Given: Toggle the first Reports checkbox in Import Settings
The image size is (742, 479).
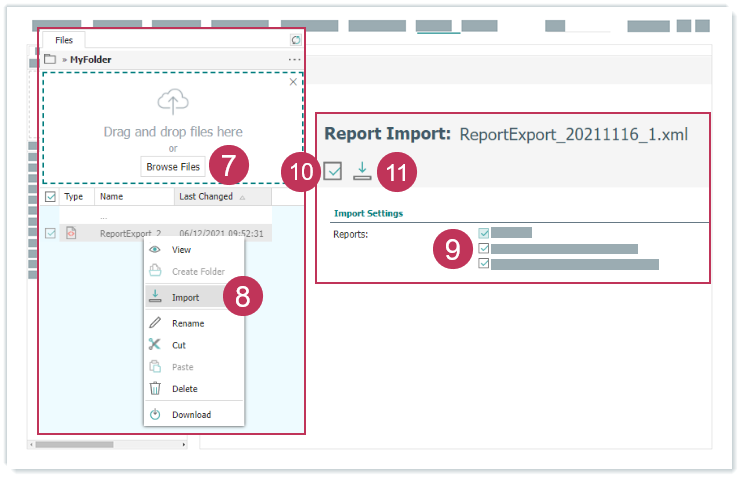Looking at the screenshot, I should (484, 233).
